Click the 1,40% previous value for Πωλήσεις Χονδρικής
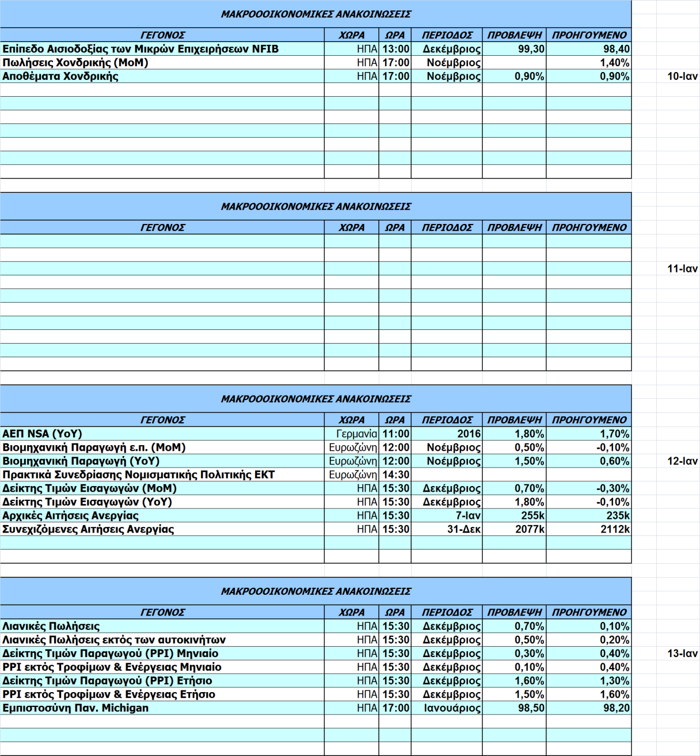Screen dimensions: 700x756 pos(589,63)
